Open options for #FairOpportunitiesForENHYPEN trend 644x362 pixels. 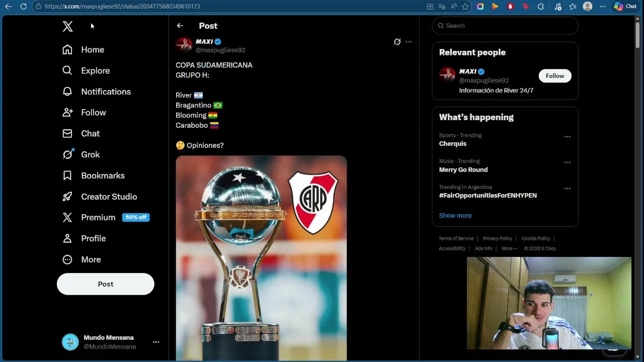coord(567,189)
